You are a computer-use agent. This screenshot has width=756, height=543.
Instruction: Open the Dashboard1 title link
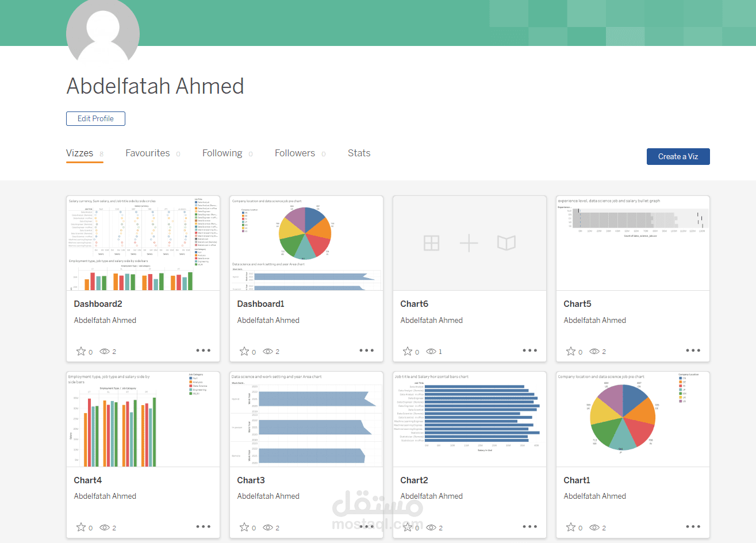260,304
